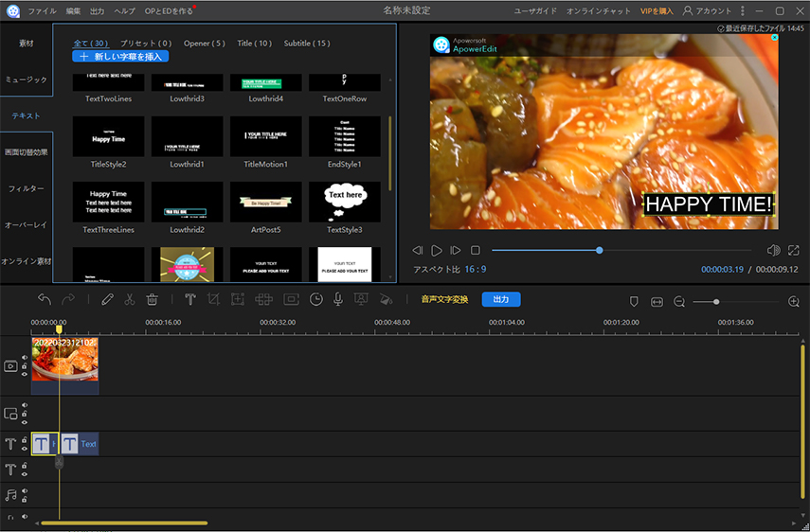Enter fullscreen preview mode
Viewport: 810px width, 532px height.
click(x=793, y=250)
